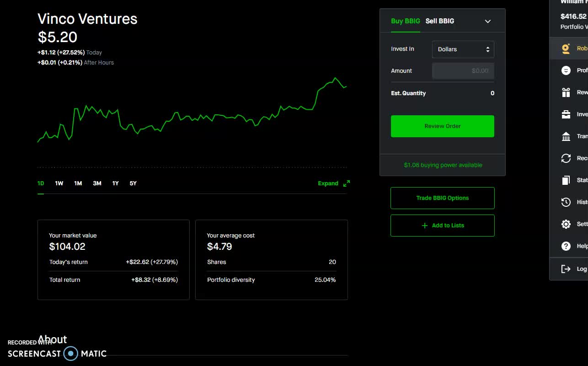Screen dimensions: 588x366
Task: Click the Your market value card
Action: coord(113,260)
